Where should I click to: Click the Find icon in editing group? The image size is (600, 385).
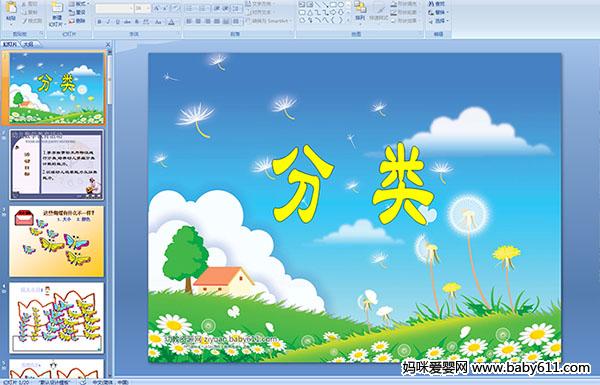point(437,4)
